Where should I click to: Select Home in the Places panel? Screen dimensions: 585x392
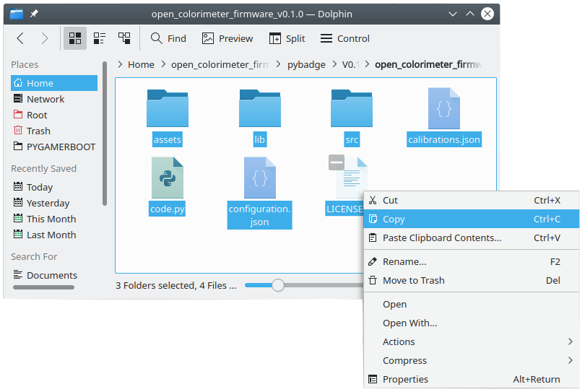(x=54, y=83)
